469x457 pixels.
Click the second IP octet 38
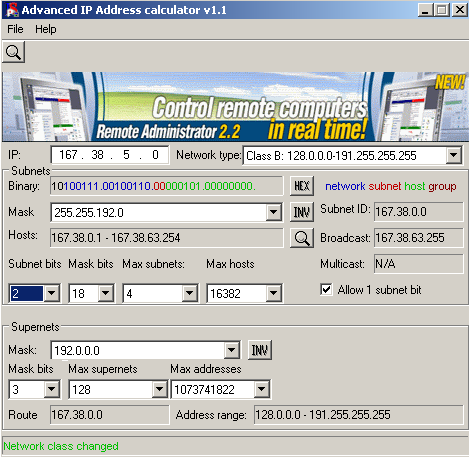coord(97,155)
